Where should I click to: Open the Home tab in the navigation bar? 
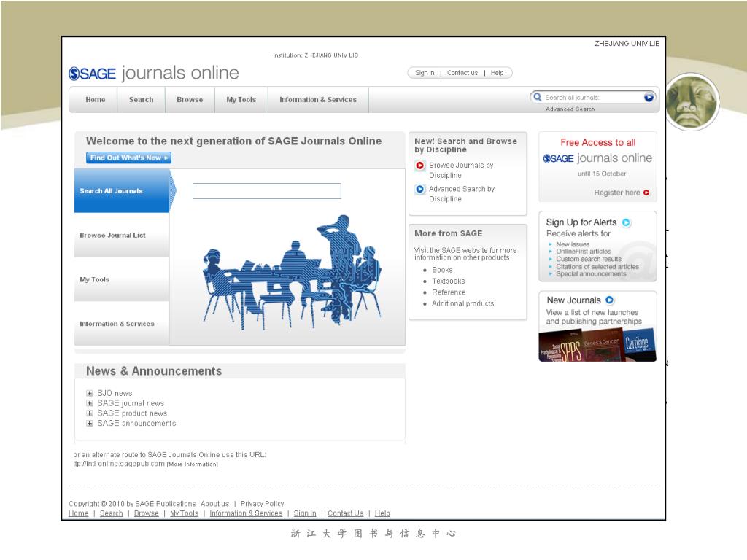(96, 99)
